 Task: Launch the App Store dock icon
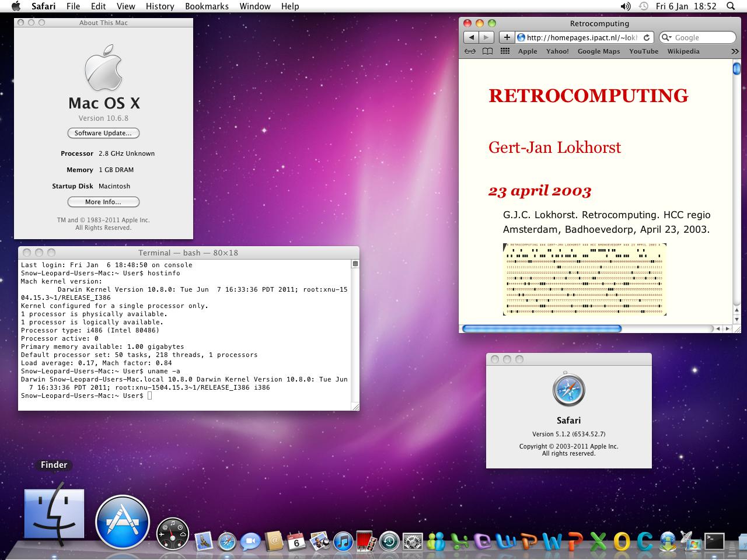coord(123,523)
